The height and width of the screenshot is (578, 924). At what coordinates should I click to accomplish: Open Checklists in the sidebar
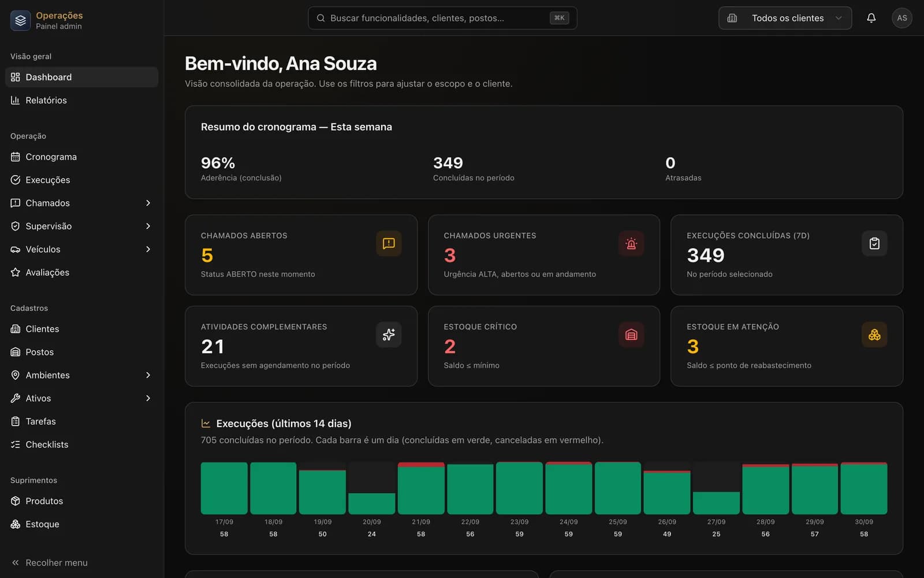click(81, 444)
